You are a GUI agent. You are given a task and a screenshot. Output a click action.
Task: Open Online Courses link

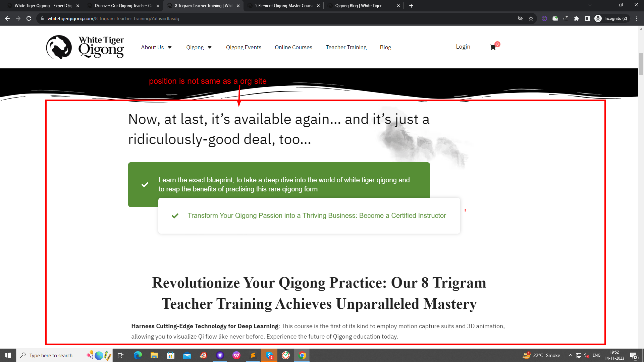coord(293,47)
